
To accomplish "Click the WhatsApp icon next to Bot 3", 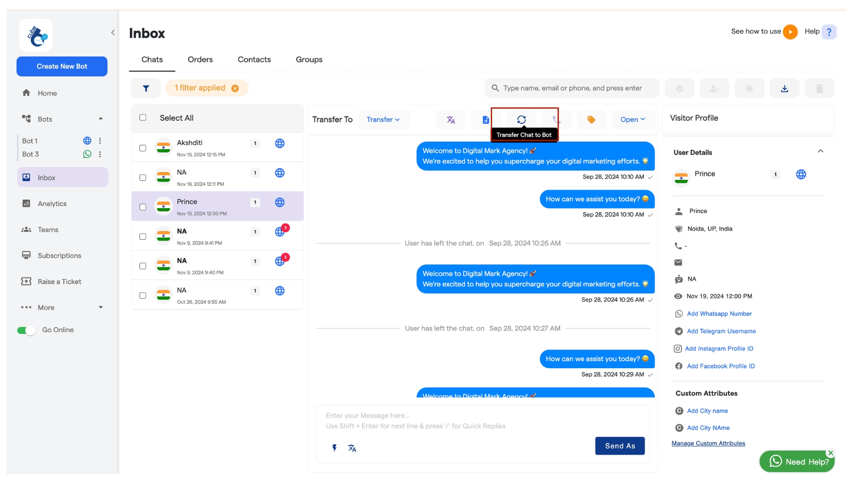I will click(87, 154).
